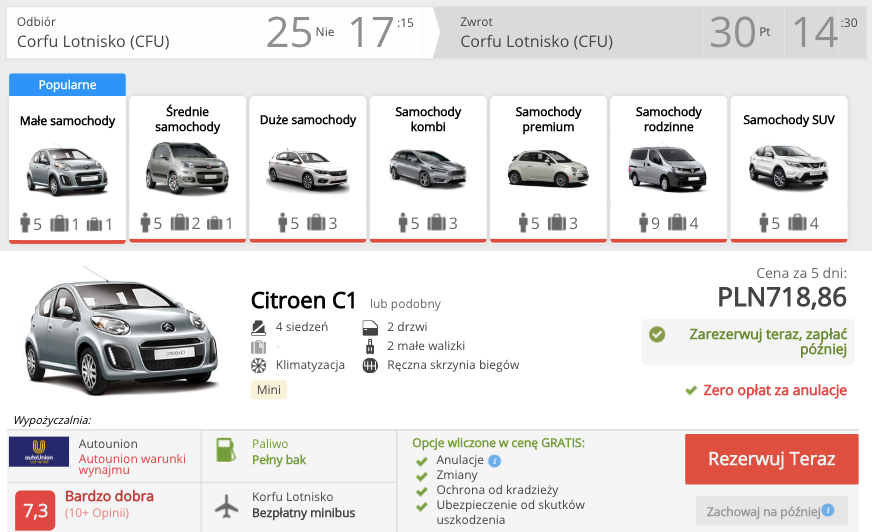Click the info icon next to Anulacje
The height and width of the screenshot is (532, 872).
494,461
